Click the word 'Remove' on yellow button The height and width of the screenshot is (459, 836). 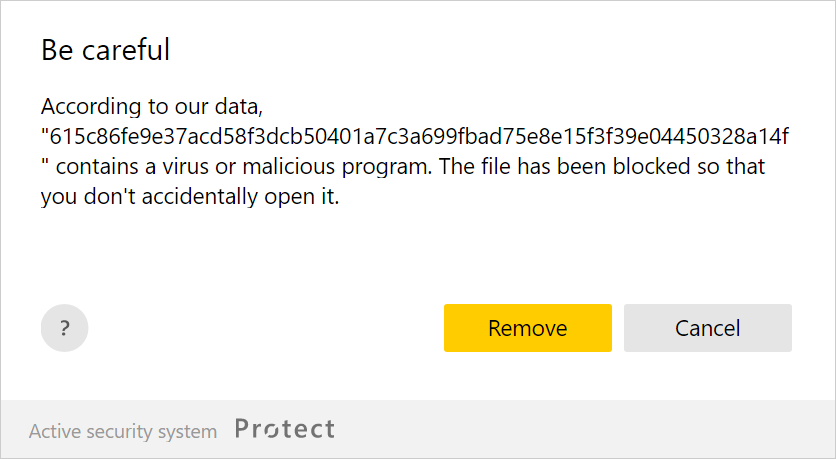click(x=527, y=328)
